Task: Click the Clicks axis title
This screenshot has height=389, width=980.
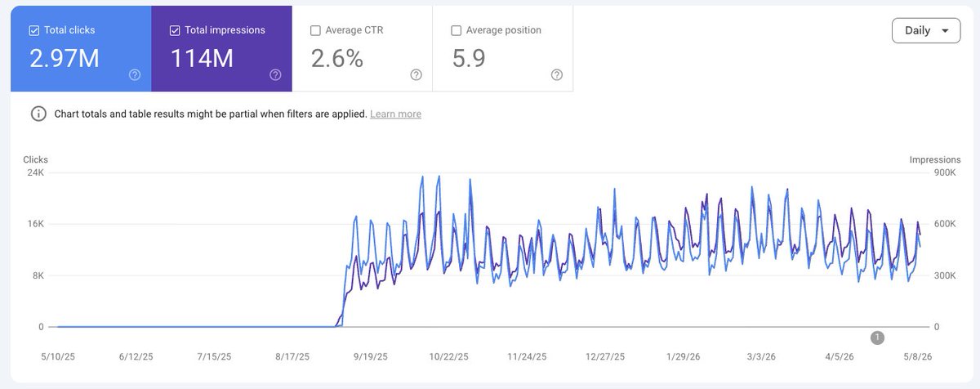Action: [36, 160]
